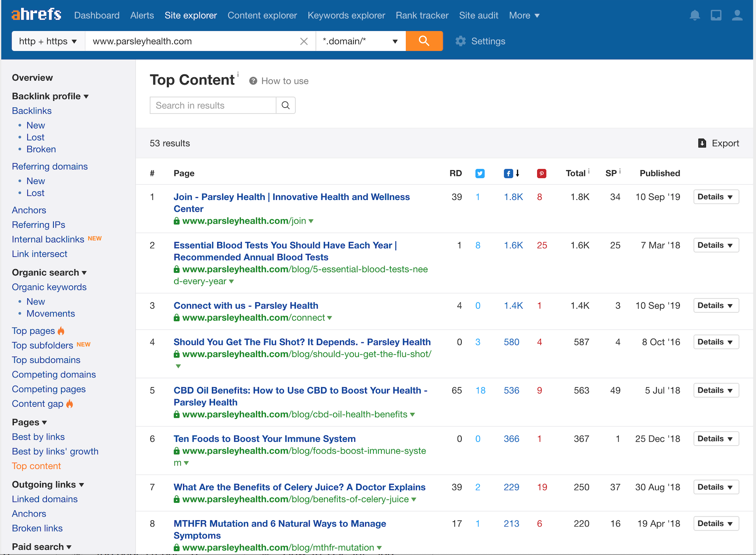Click the 1.8K Facebook count in row 1
Image resolution: width=756 pixels, height=555 pixels.
(x=513, y=197)
